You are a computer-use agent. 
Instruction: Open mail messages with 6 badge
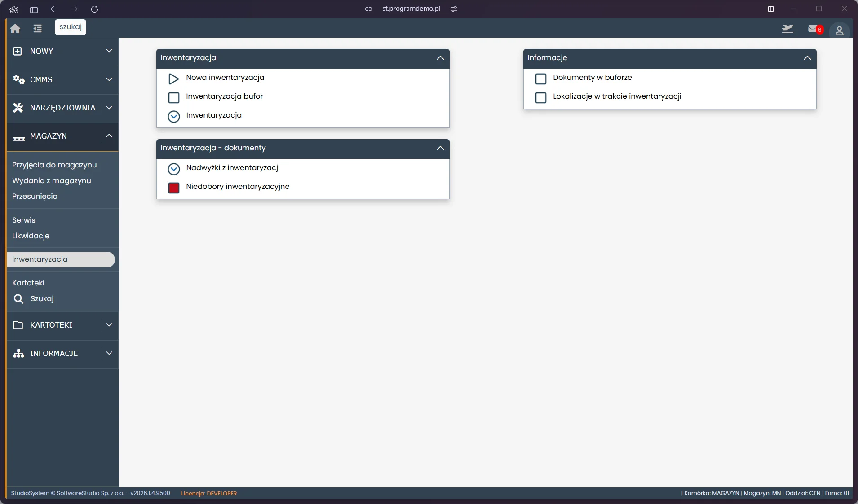point(815,29)
